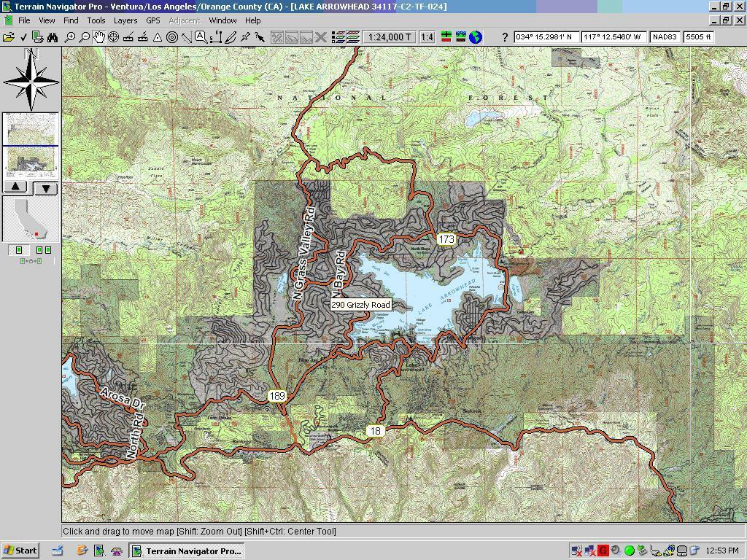
Task: Select the zoom in magnifier tool
Action: (x=69, y=37)
